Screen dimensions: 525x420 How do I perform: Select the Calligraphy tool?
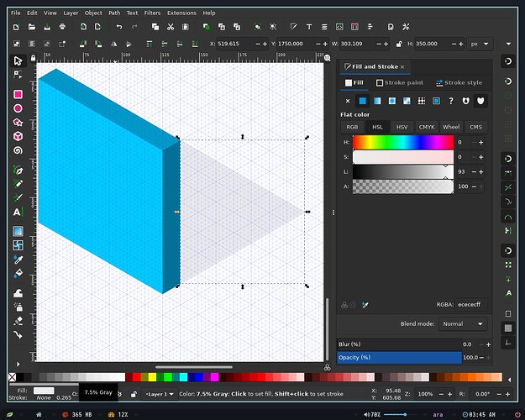point(18,197)
